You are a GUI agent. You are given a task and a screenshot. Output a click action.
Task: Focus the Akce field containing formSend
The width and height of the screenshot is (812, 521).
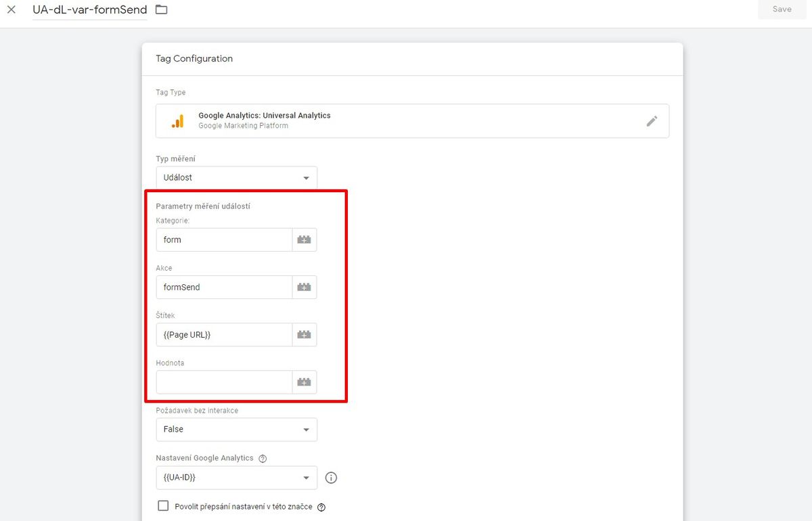(224, 287)
